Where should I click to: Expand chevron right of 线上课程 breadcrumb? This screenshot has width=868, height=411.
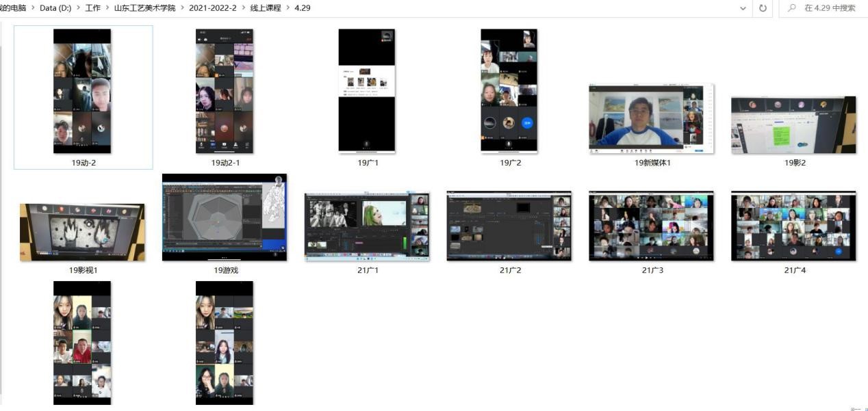[287, 8]
